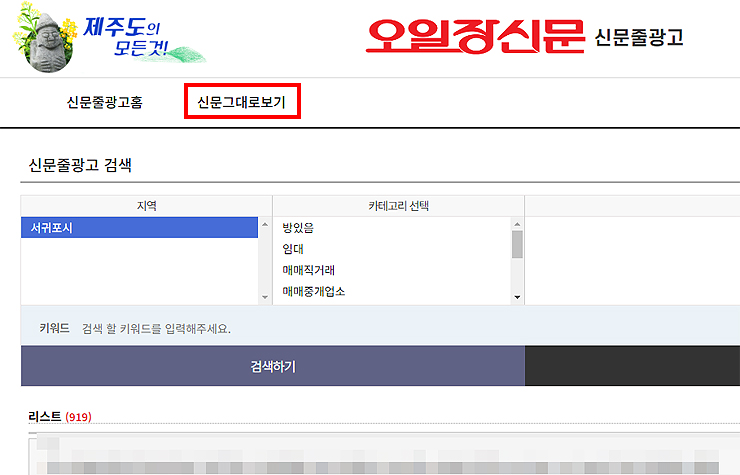Open the 신문줄광고홈 menu item
Screen dimensions: 740x475
105,102
